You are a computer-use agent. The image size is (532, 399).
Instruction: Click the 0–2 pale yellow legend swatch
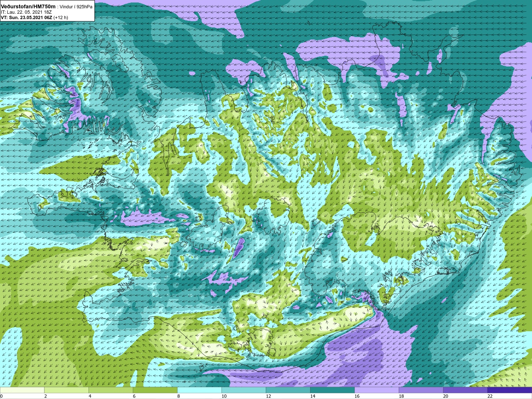click(x=22, y=390)
